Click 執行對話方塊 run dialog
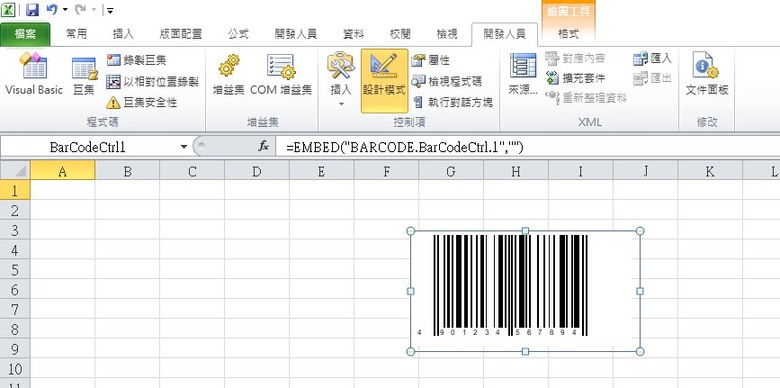The image size is (780, 388). coord(452,102)
